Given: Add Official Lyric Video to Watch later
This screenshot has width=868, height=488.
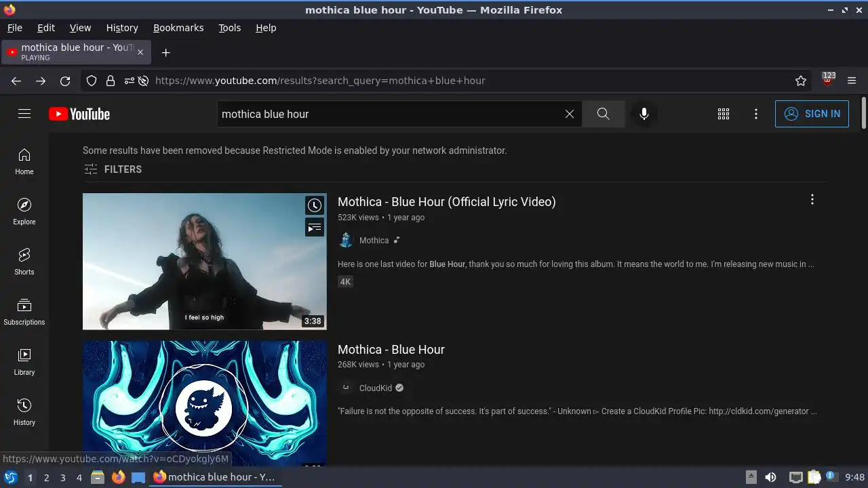Looking at the screenshot, I should [x=315, y=205].
